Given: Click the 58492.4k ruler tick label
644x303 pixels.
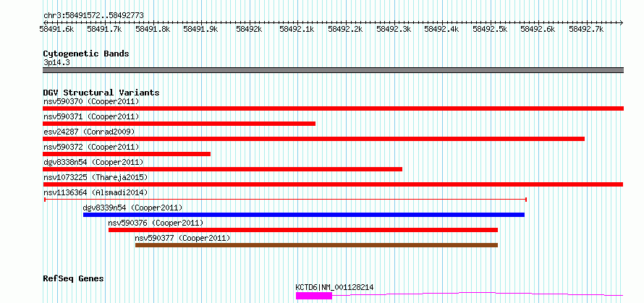Looking at the screenshot, I should (x=441, y=29).
